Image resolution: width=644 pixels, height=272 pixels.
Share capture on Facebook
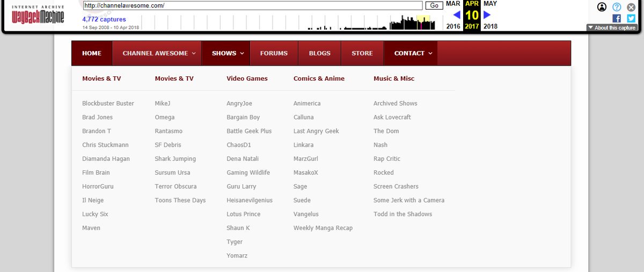[x=617, y=18]
